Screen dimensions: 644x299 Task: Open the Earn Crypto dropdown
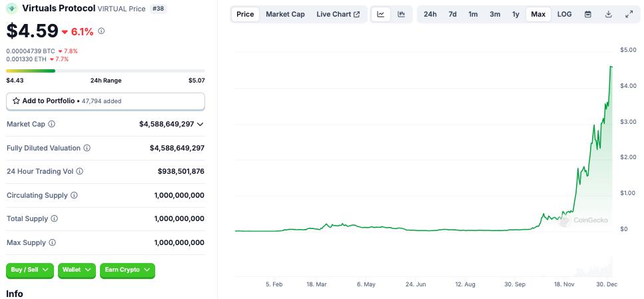[x=127, y=270]
